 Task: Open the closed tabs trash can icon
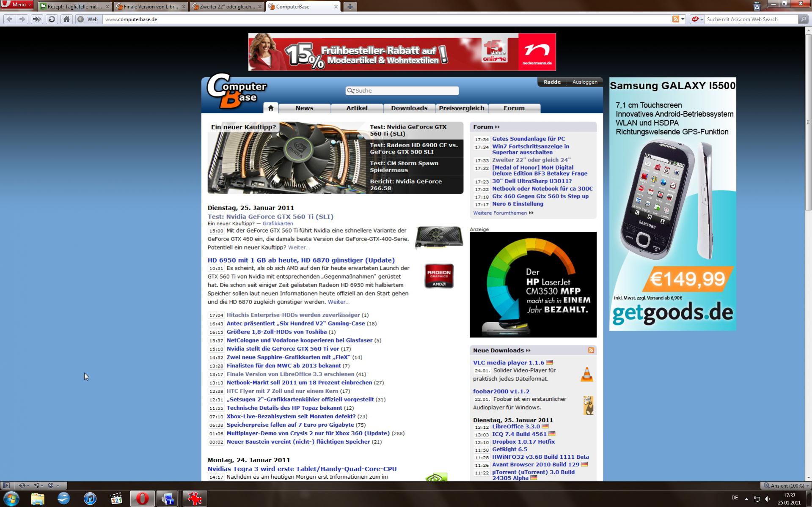tap(757, 6)
